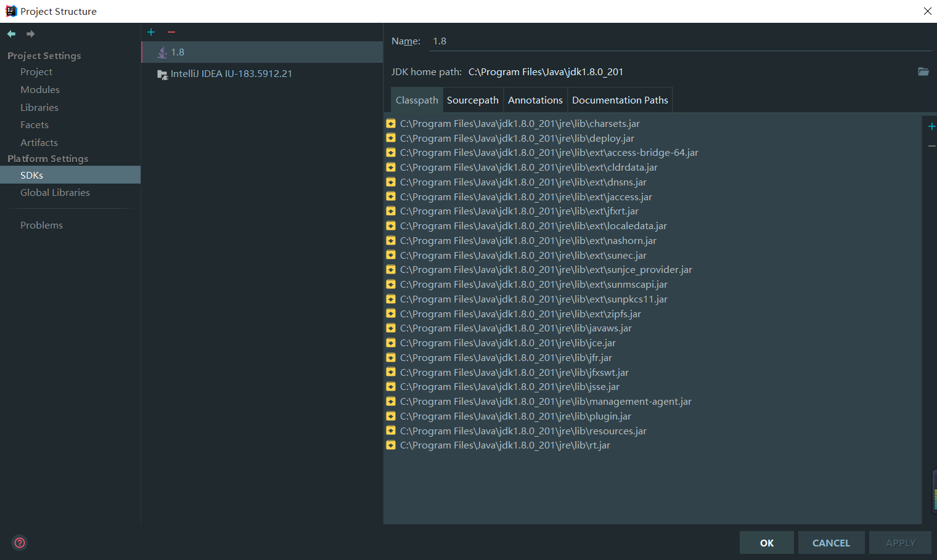Image resolution: width=937 pixels, height=560 pixels.
Task: Click jar icon beside deploy.jar
Action: click(x=391, y=138)
